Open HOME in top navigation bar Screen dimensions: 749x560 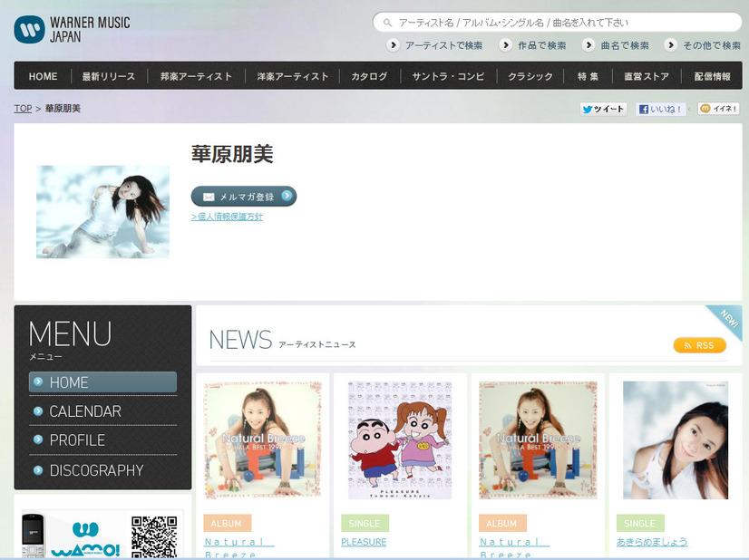(x=43, y=76)
